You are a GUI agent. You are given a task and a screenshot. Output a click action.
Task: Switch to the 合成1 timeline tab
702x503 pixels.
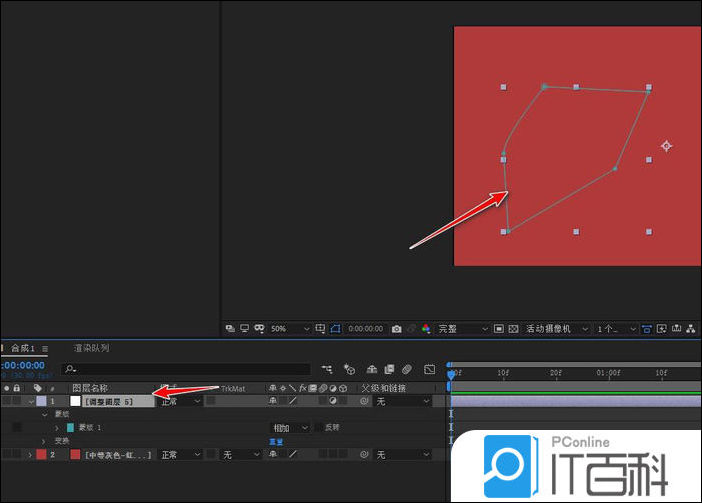coord(22,348)
